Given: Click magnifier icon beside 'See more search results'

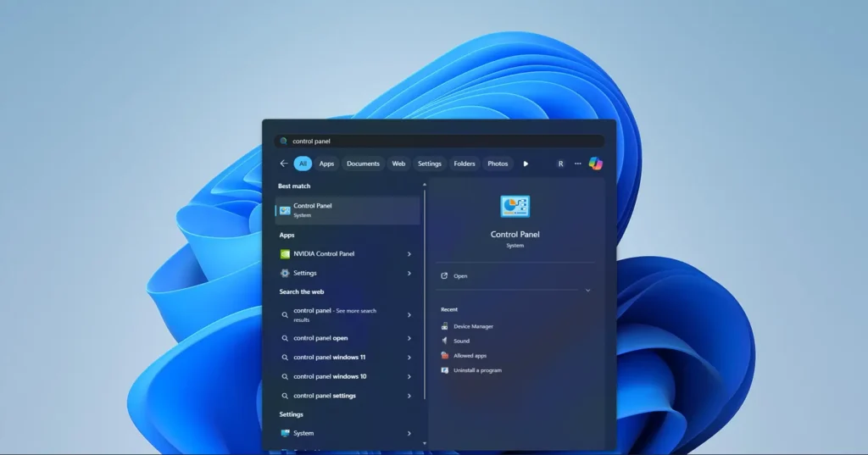Looking at the screenshot, I should (285, 315).
